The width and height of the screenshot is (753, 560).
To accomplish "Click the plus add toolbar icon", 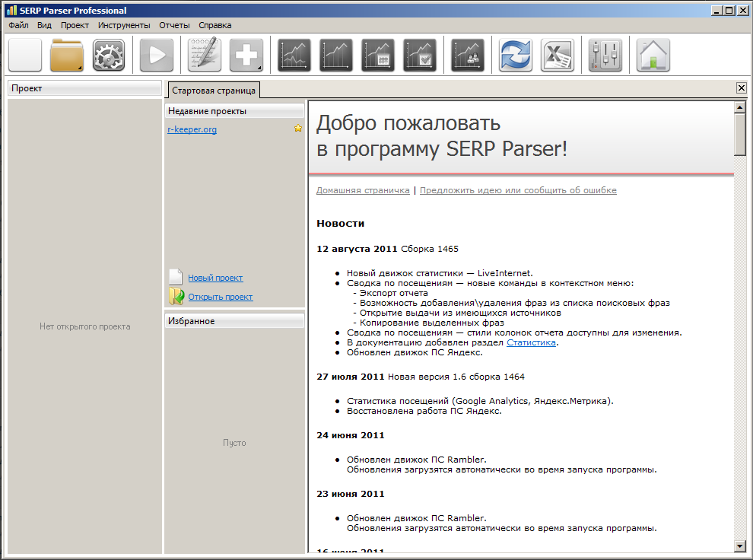I will (x=246, y=56).
